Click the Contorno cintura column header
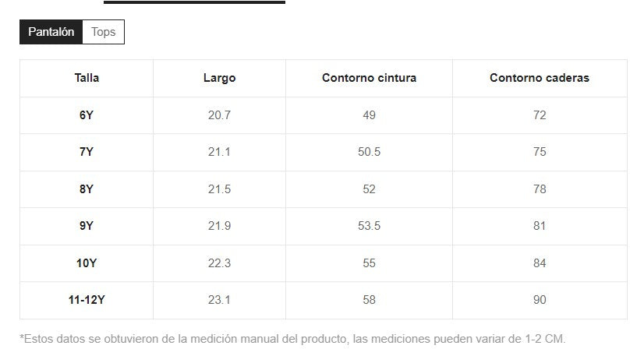The height and width of the screenshot is (356, 644). [369, 78]
